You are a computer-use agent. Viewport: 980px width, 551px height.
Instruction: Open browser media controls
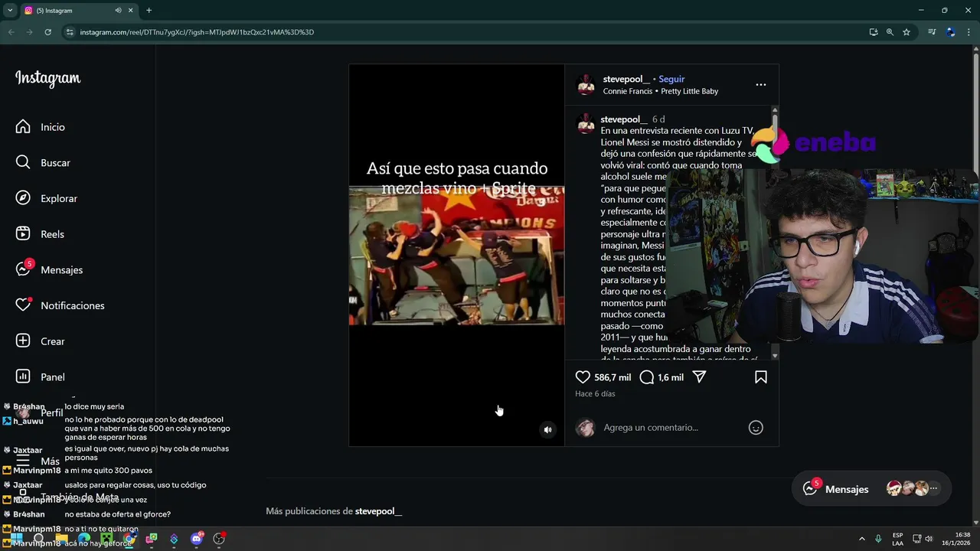(x=932, y=32)
